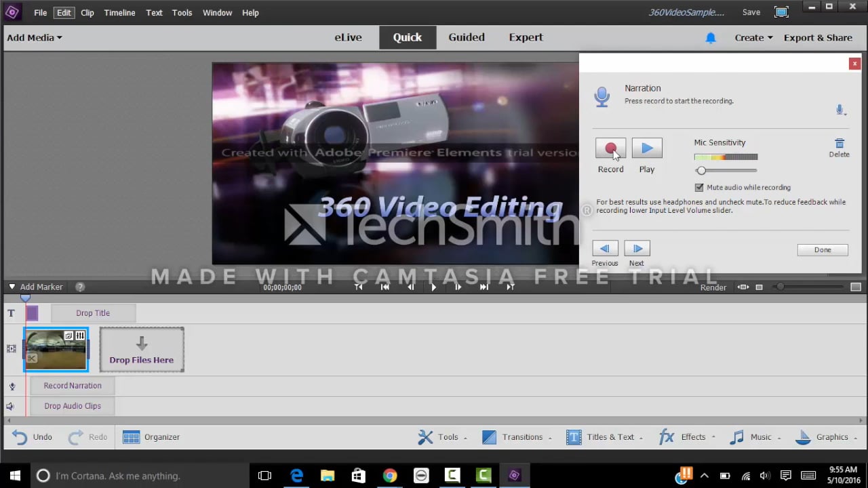This screenshot has height=488, width=868.
Task: Click Drop Audio Clips placeholder
Action: pos(73,406)
